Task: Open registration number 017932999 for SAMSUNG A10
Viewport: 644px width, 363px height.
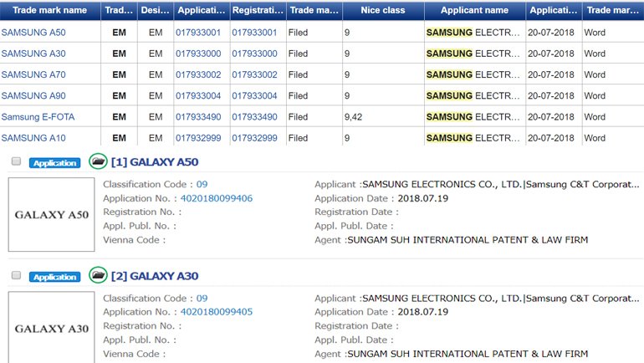Action: click(x=254, y=138)
